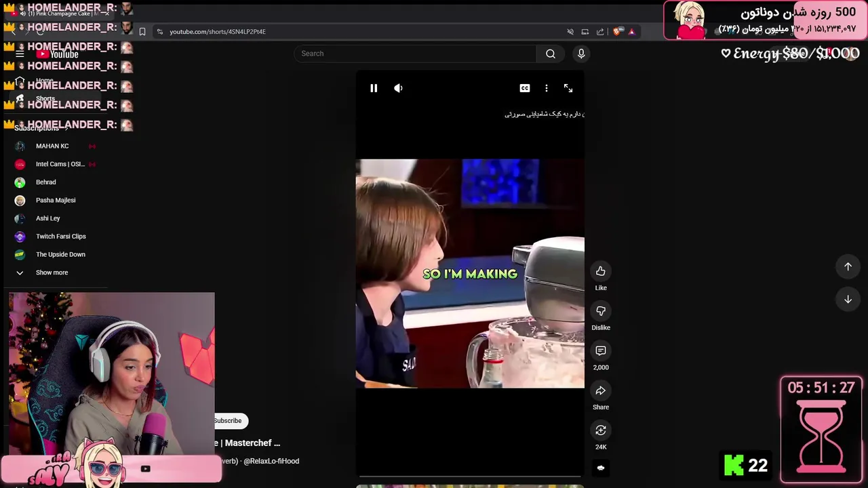Like the Short with thumbs up
868x488 pixels.
tap(601, 271)
